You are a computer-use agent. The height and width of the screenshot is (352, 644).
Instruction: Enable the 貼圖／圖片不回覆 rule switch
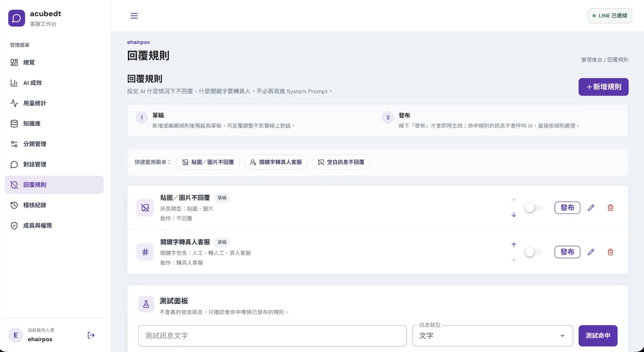(x=533, y=208)
